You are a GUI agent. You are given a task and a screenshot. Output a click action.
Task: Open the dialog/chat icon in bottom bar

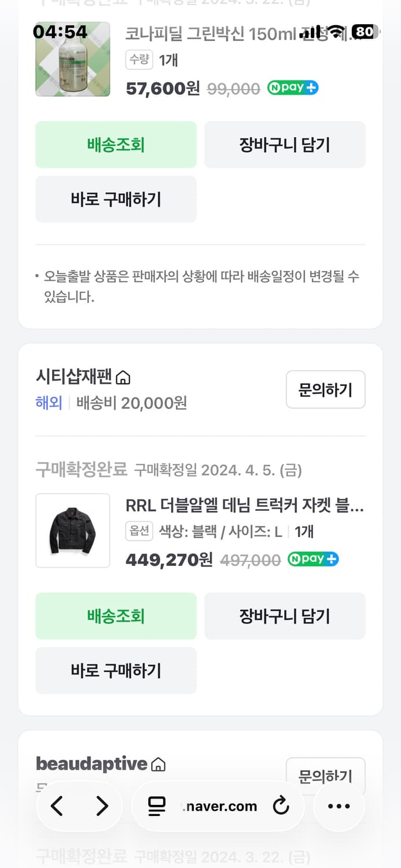(x=156, y=806)
